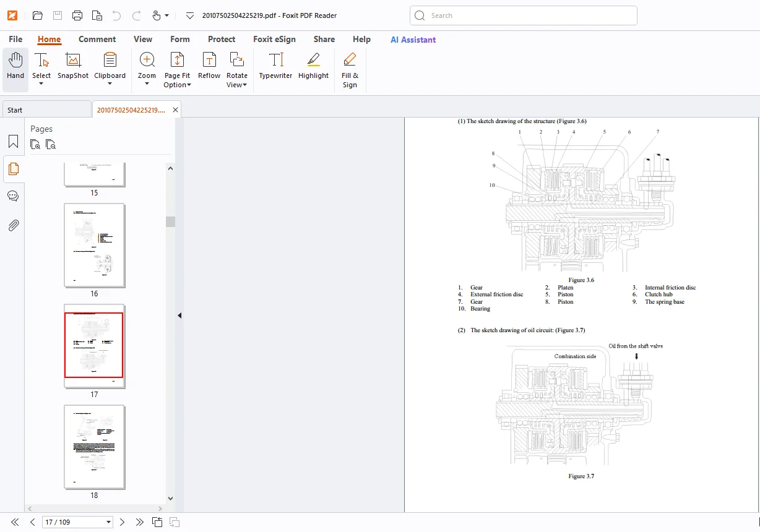
Task: Select page 16 thumbnail
Action: pyautogui.click(x=94, y=246)
